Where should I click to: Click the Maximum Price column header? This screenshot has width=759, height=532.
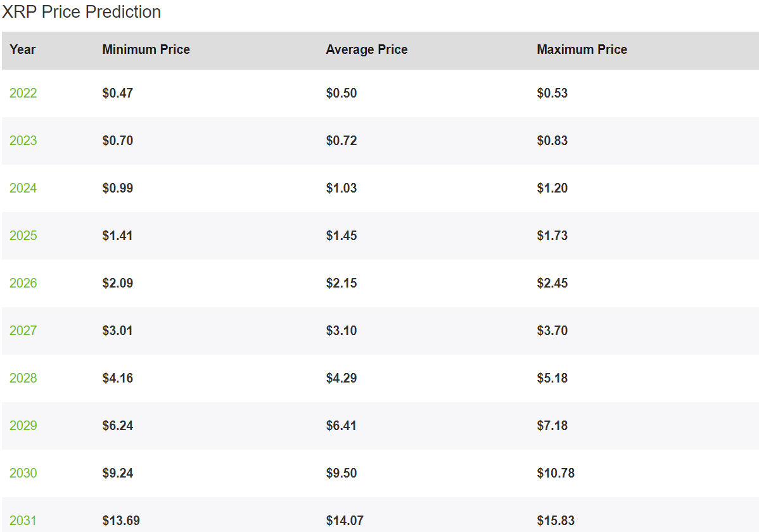pyautogui.click(x=582, y=49)
